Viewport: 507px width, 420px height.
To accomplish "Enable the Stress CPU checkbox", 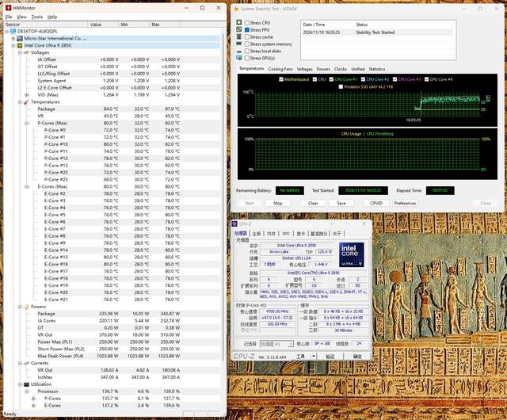I will pos(247,22).
